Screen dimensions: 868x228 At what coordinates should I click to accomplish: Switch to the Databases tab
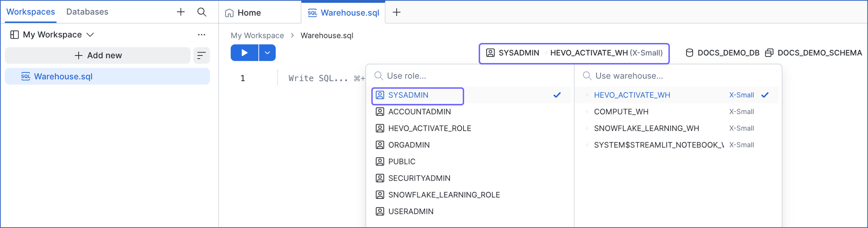point(87,12)
